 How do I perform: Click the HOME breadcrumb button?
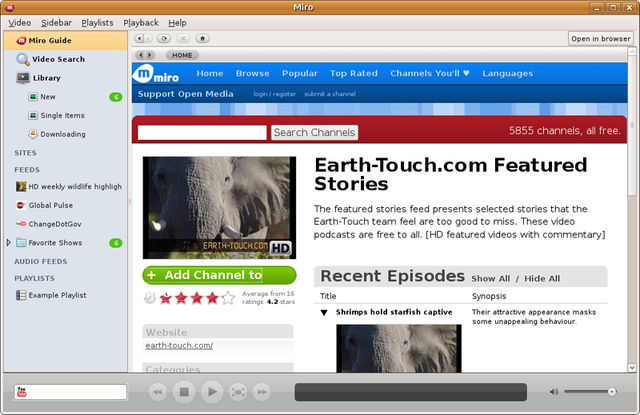click(x=182, y=55)
